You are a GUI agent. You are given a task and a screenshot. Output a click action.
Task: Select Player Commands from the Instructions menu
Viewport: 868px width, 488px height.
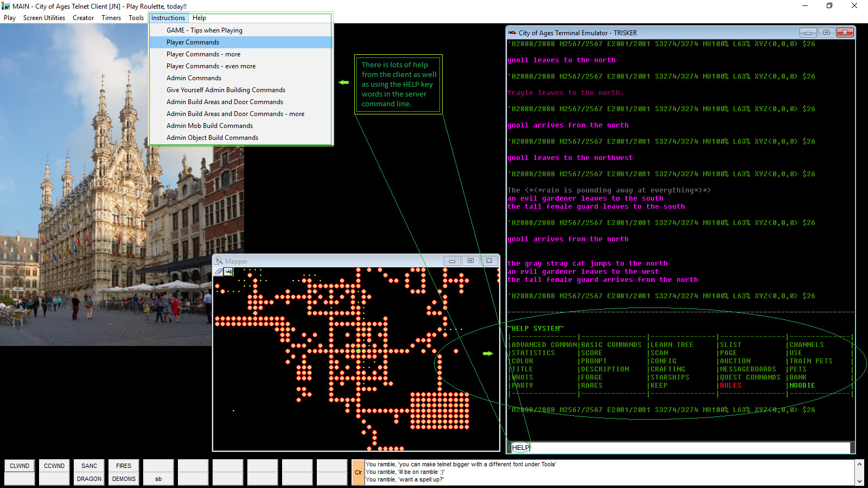click(193, 42)
